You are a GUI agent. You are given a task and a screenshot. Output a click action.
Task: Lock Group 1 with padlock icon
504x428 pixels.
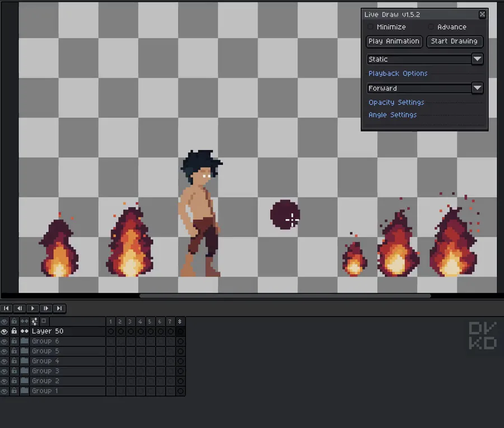pyautogui.click(x=14, y=391)
